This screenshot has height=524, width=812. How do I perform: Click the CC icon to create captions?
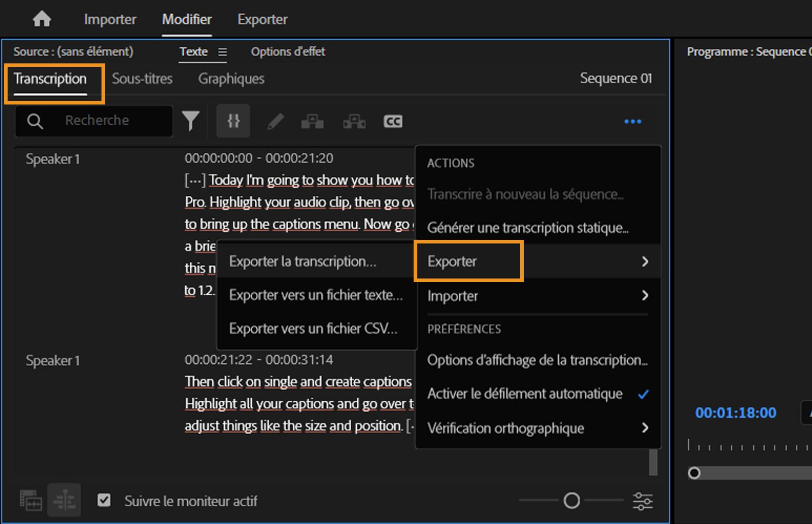(392, 121)
